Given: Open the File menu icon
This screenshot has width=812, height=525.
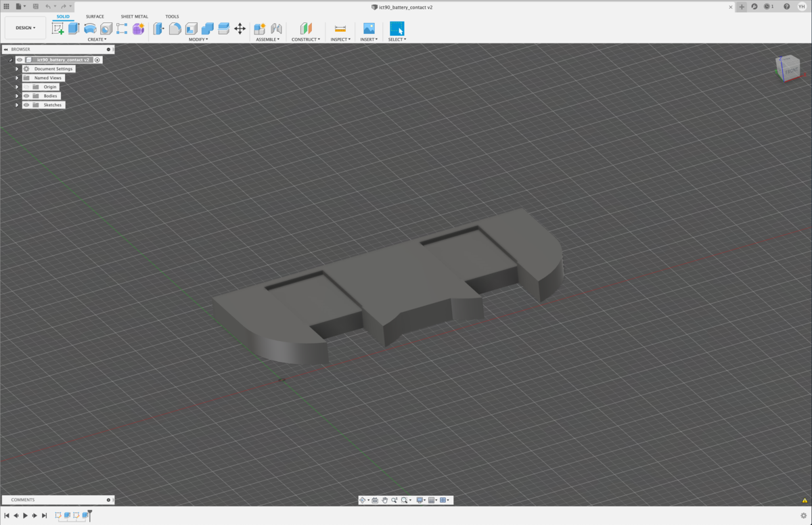Looking at the screenshot, I should [19, 6].
